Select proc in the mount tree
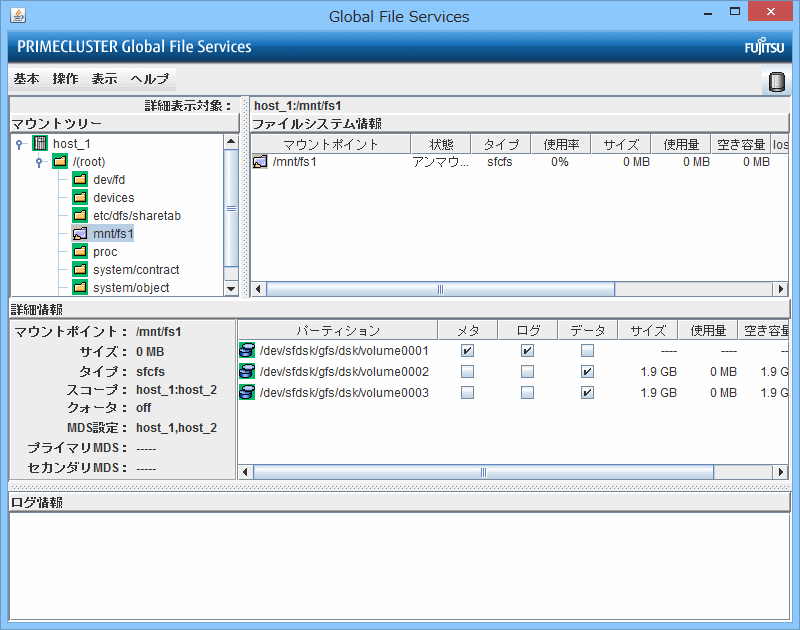The width and height of the screenshot is (800, 630). tap(105, 251)
